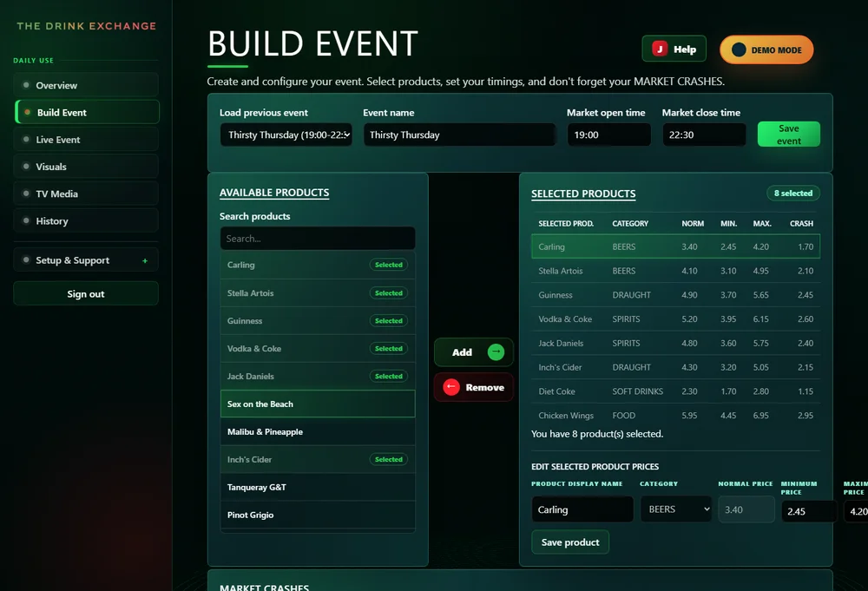Screen dimensions: 868x591
Task: Select Sex on the Beach in available products
Action: pyautogui.click(x=318, y=404)
